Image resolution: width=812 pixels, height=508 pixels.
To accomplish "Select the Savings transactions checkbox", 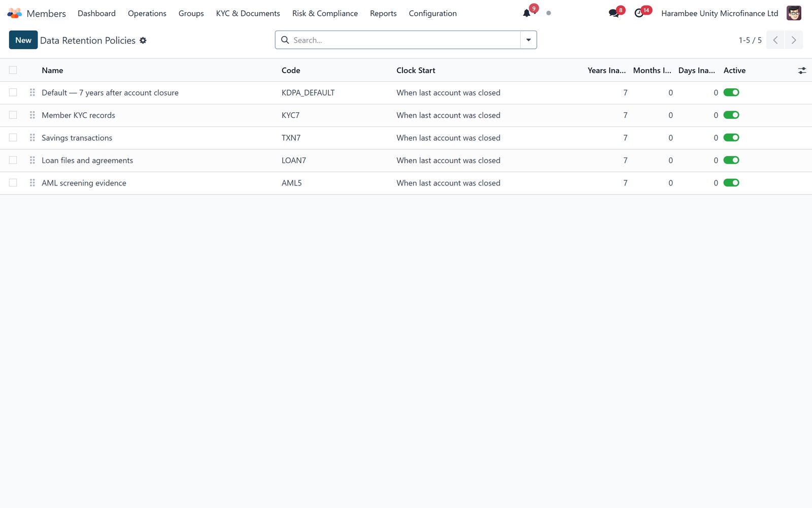I will [13, 138].
